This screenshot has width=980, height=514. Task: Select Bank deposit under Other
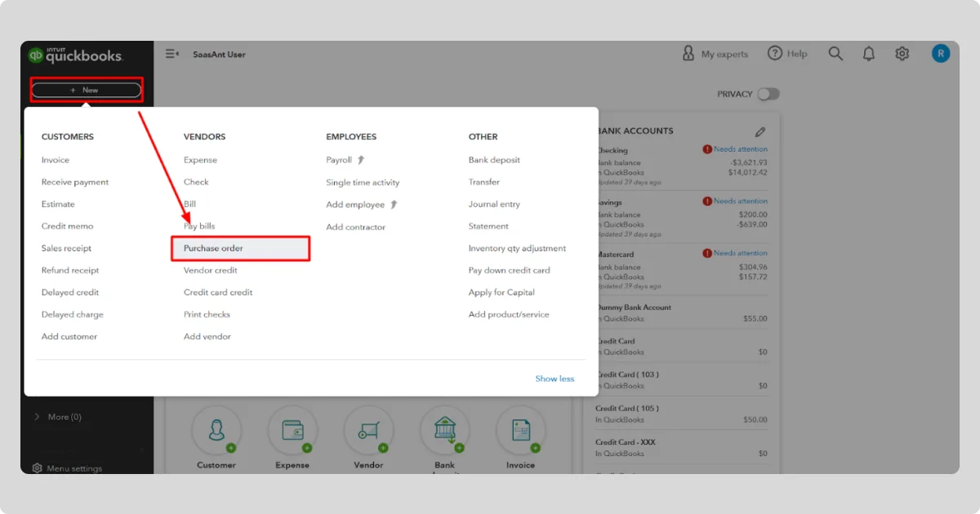tap(494, 160)
